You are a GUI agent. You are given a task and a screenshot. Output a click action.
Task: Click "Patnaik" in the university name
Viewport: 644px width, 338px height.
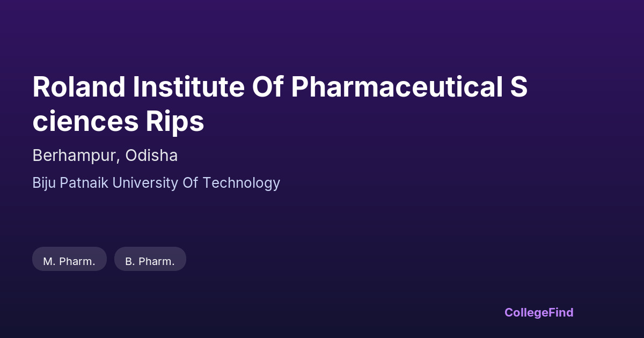[x=83, y=183]
